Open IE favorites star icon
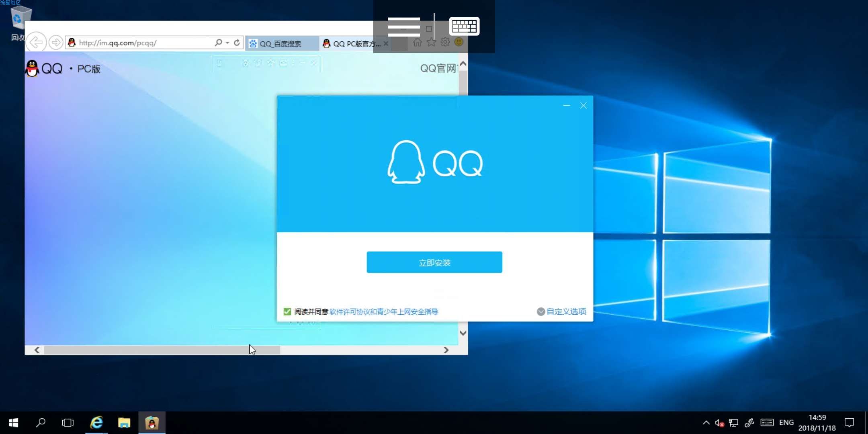Viewport: 868px width, 434px height. click(431, 42)
